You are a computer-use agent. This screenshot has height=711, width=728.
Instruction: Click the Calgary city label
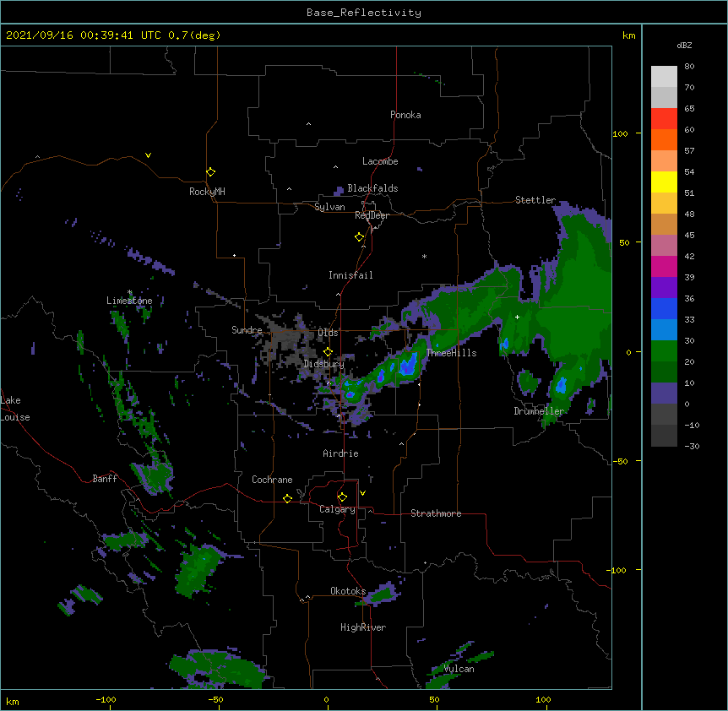337,509
